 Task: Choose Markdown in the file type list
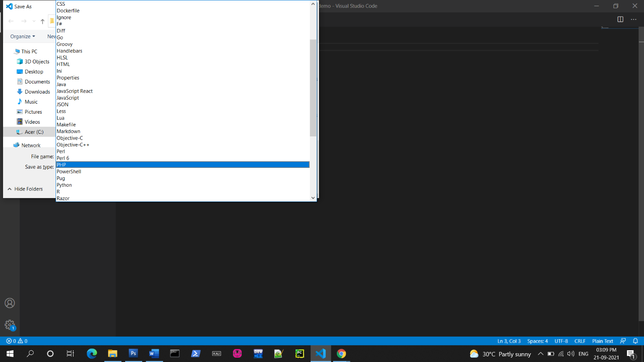coord(68,131)
